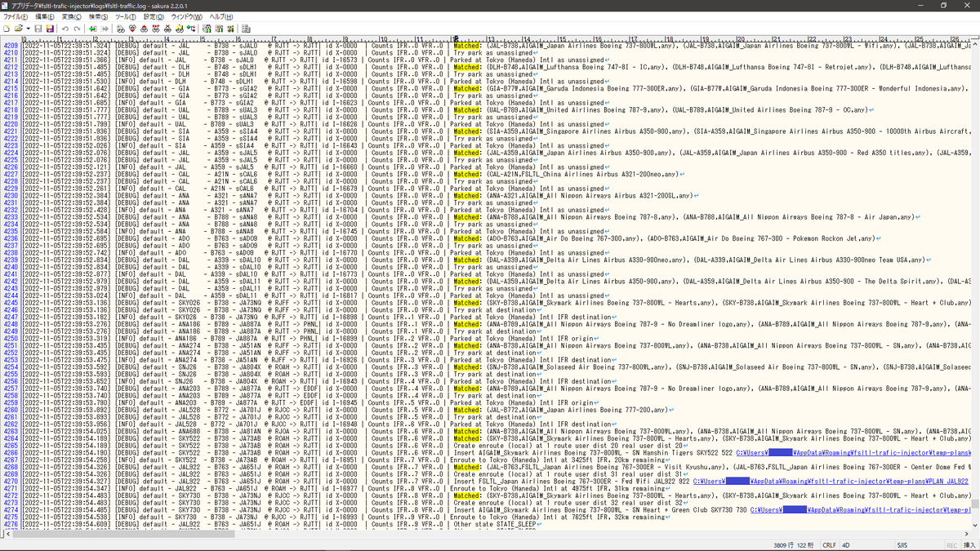The width and height of the screenshot is (980, 551).
Task: Click the 挿入 insert mode indicator
Action: click(x=969, y=545)
